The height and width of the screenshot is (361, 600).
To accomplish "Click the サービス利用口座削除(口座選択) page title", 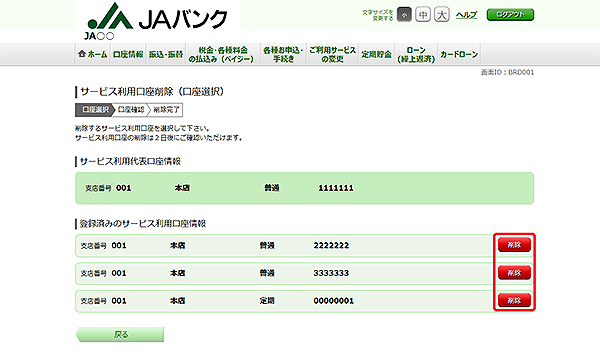I will coord(152,92).
